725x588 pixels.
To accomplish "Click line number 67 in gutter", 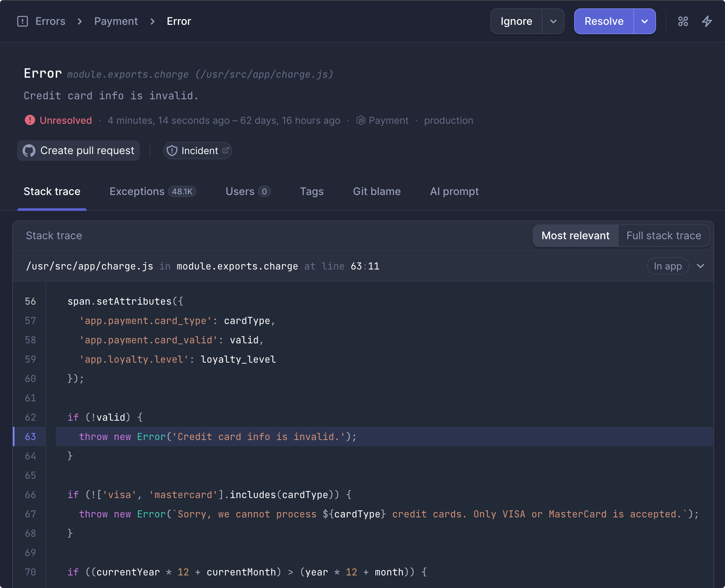I will tap(30, 514).
